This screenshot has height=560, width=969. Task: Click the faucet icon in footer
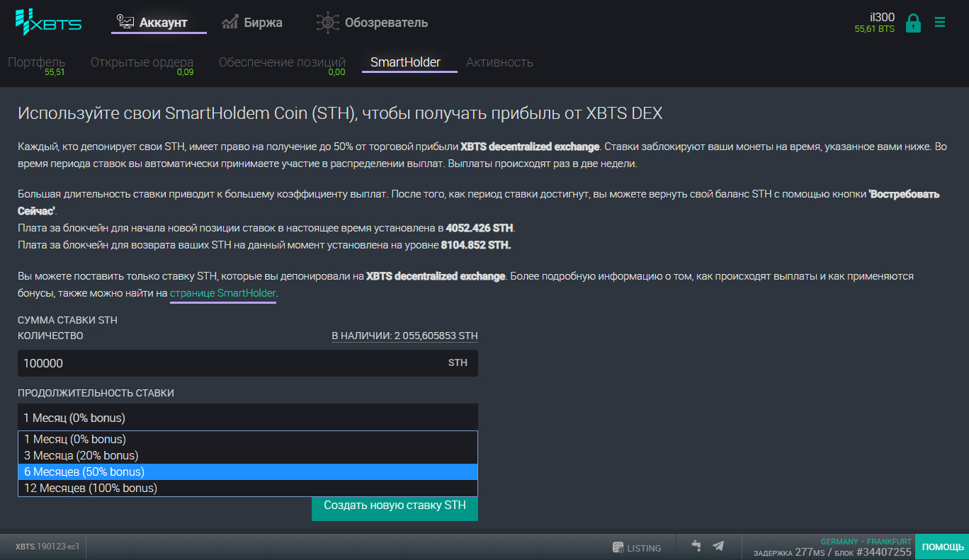coord(696,546)
